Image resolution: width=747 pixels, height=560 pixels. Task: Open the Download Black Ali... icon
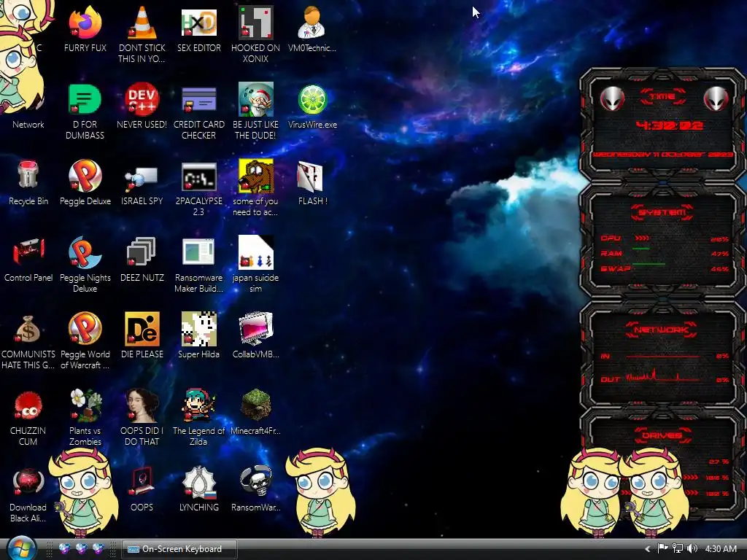click(x=28, y=482)
